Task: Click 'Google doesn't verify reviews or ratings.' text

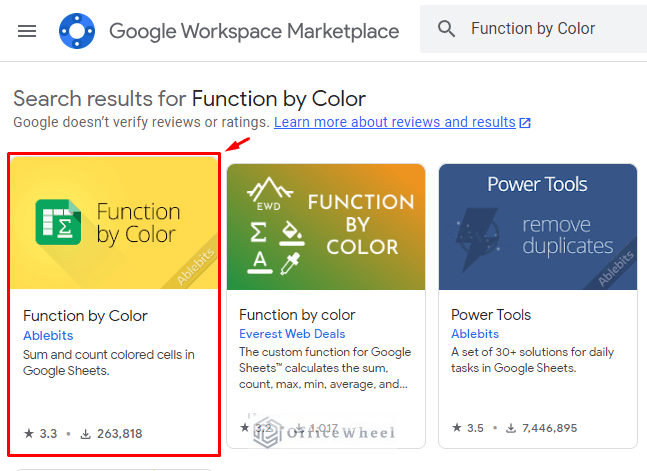Action: click(142, 122)
